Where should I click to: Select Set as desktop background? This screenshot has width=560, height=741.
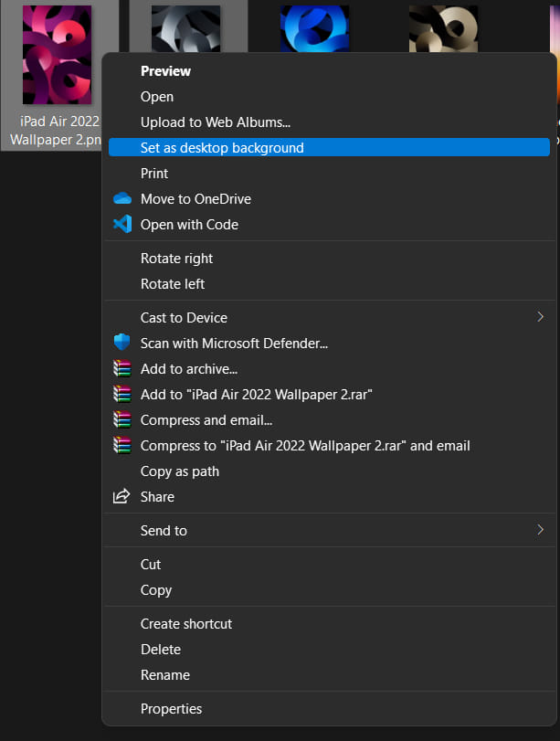[329, 147]
